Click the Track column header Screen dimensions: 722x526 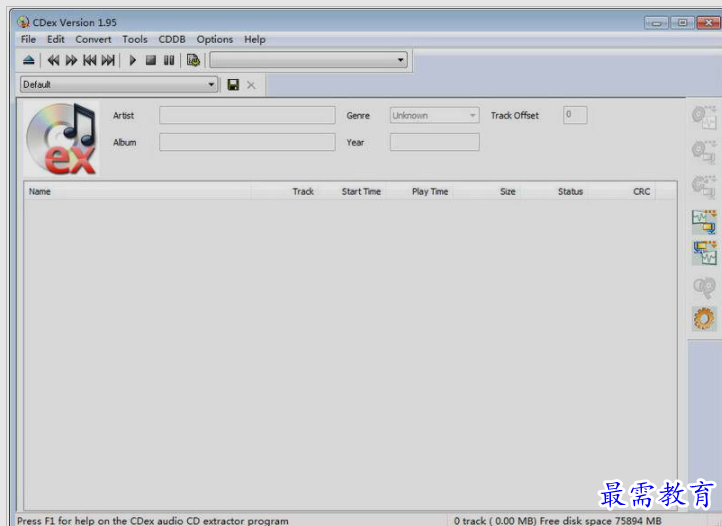coord(285,192)
